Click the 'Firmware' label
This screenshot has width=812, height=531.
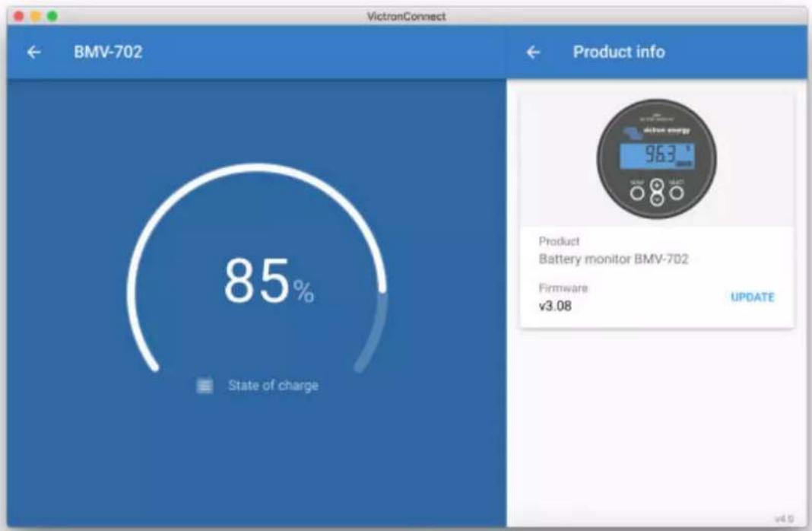click(563, 288)
